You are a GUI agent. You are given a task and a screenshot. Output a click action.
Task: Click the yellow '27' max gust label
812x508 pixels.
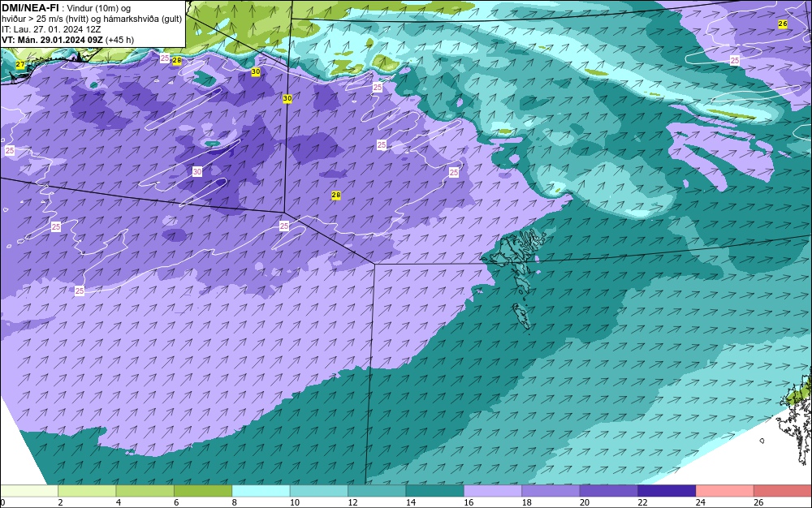[20, 65]
